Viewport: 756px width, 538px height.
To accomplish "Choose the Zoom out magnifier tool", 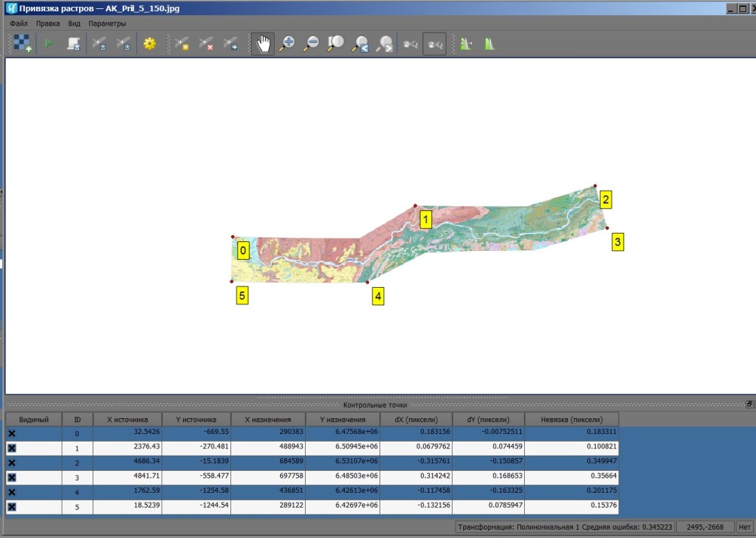I will [311, 44].
